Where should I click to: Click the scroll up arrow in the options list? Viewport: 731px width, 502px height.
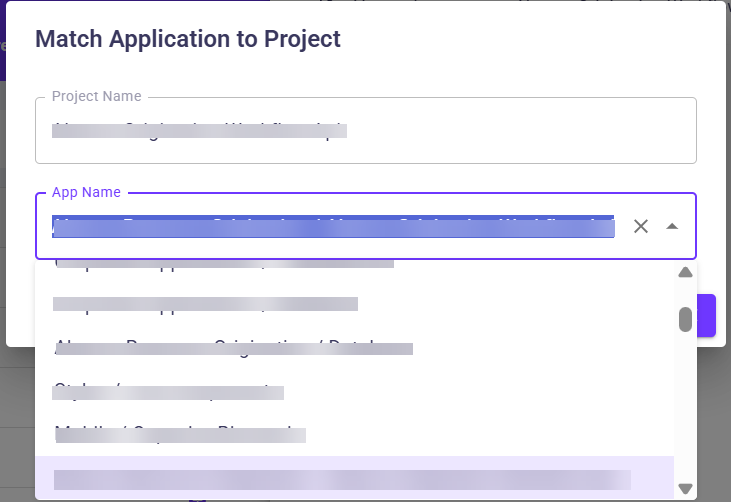click(685, 272)
